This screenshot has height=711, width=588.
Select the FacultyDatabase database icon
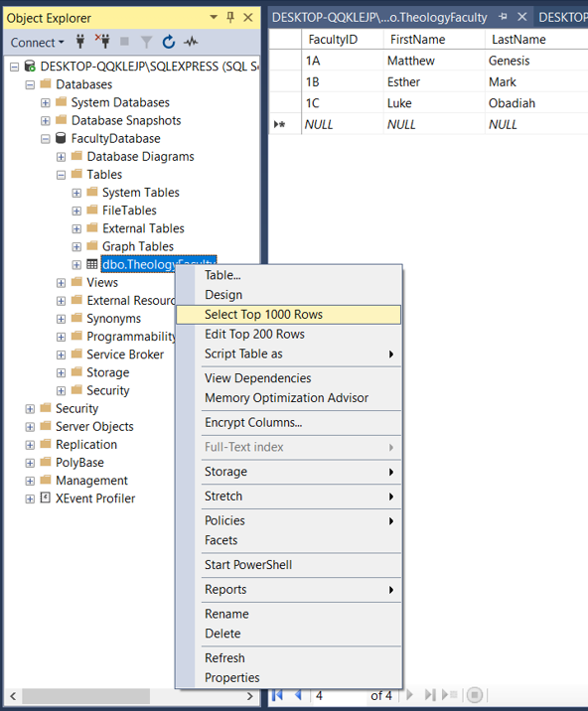61,138
